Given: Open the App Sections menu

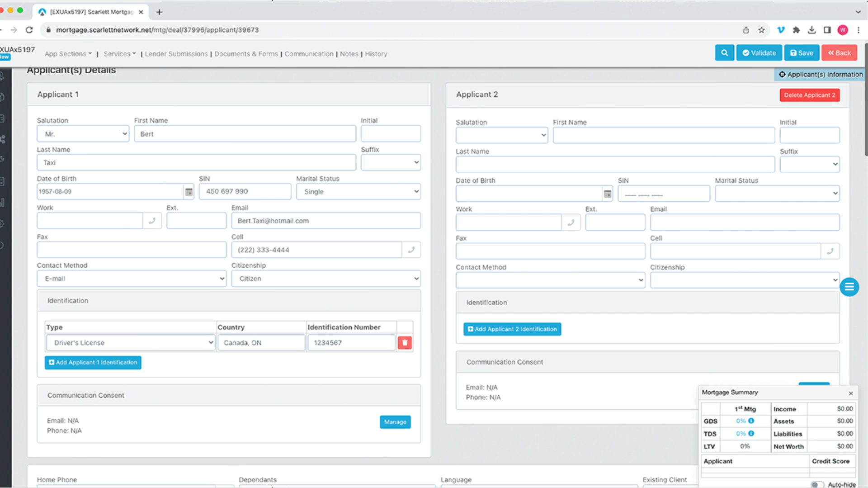Looking at the screenshot, I should point(68,54).
